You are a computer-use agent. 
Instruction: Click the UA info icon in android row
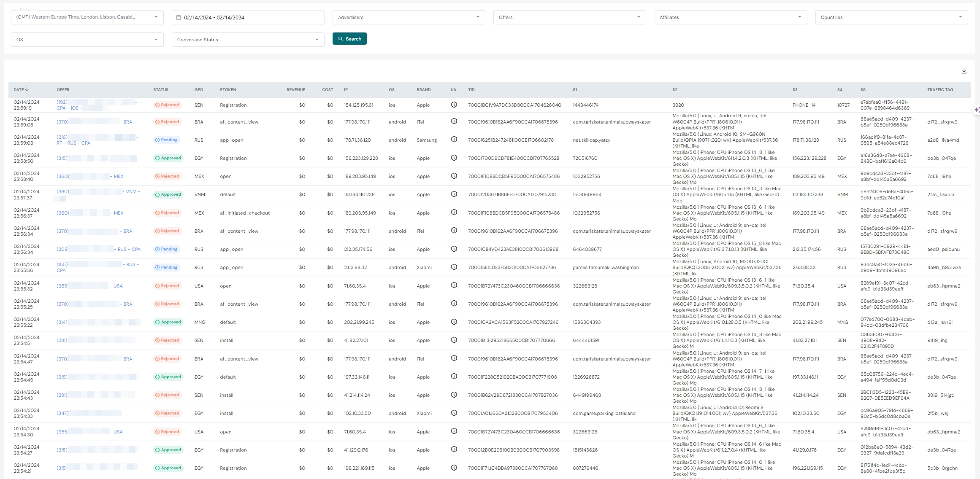pos(452,121)
